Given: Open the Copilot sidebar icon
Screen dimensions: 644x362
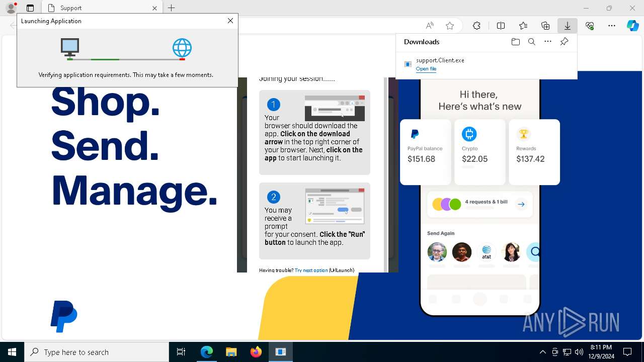Looking at the screenshot, I should coord(633,26).
